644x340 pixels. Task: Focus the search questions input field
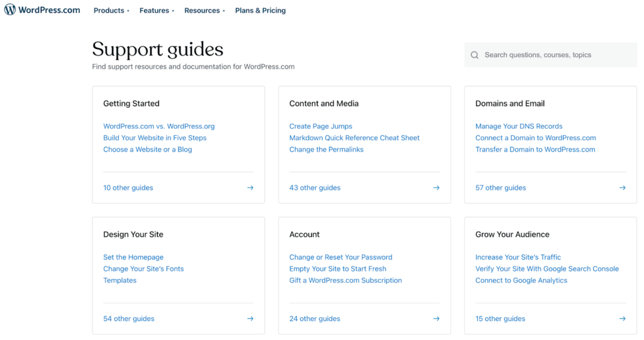pos(553,55)
